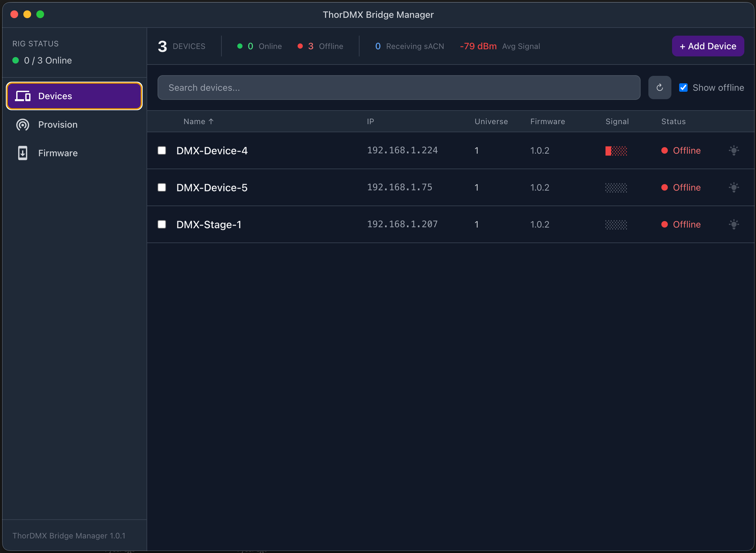Screen dimensions: 756x553
Task: Identify DMX-Stage-1 with the locate light icon
Action: coord(734,224)
